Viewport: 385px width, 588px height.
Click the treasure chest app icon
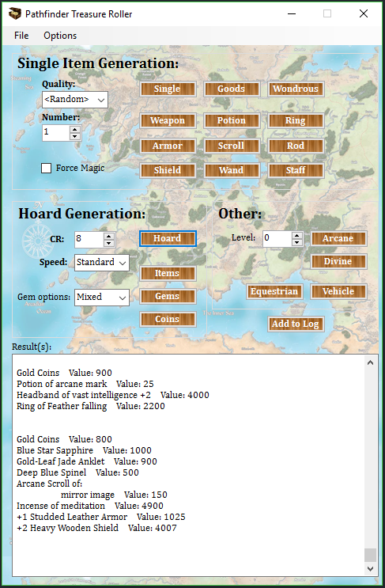click(x=14, y=14)
